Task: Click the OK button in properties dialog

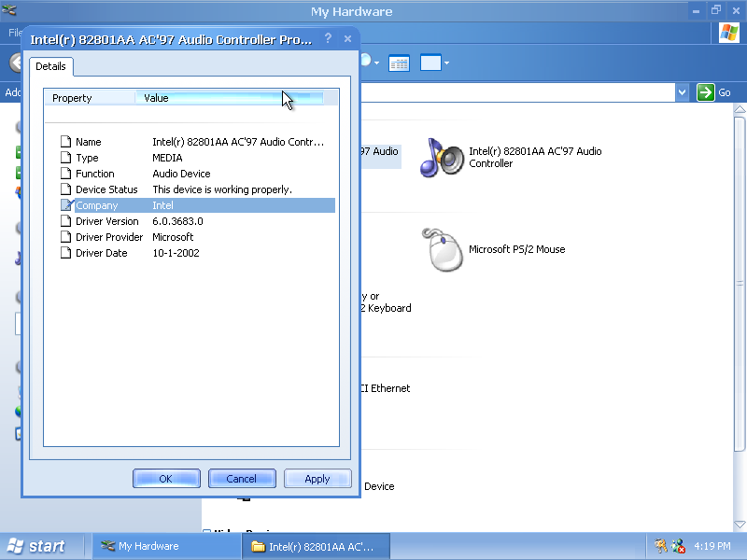Action: [x=166, y=479]
